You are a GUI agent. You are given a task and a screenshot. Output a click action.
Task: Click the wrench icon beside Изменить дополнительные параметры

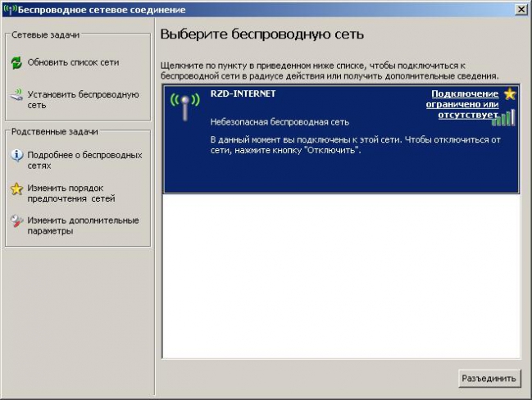pyautogui.click(x=16, y=221)
